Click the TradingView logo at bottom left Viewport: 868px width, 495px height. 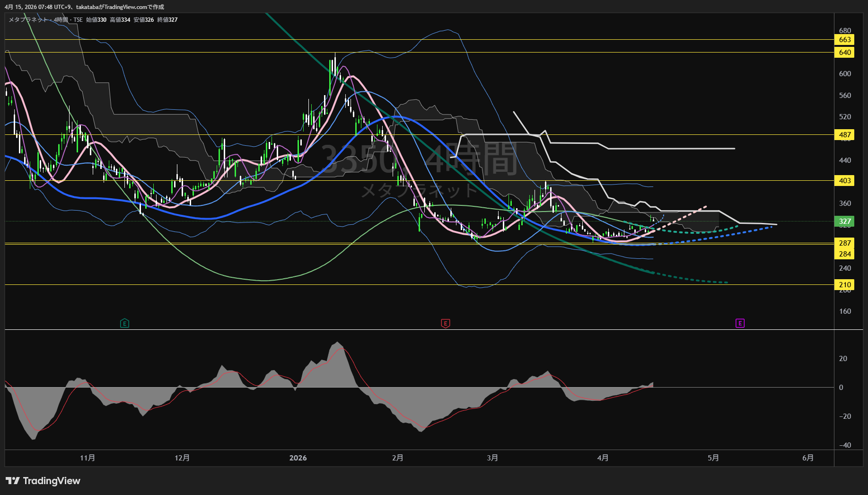tap(43, 481)
